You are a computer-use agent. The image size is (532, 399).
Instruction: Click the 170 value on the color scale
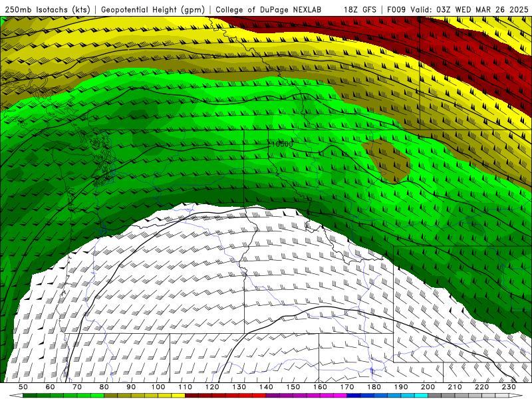pos(347,387)
